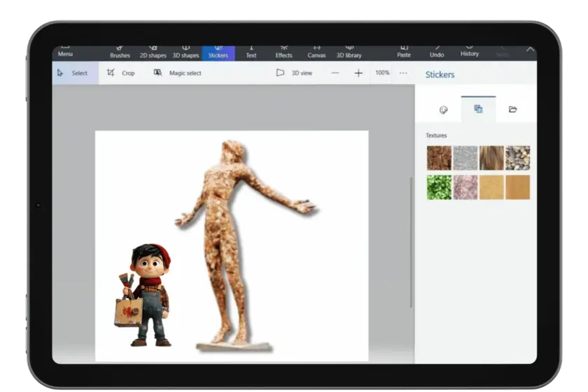588x392 pixels.
Task: Select the pebble stones texture thumbnail
Action: [517, 158]
